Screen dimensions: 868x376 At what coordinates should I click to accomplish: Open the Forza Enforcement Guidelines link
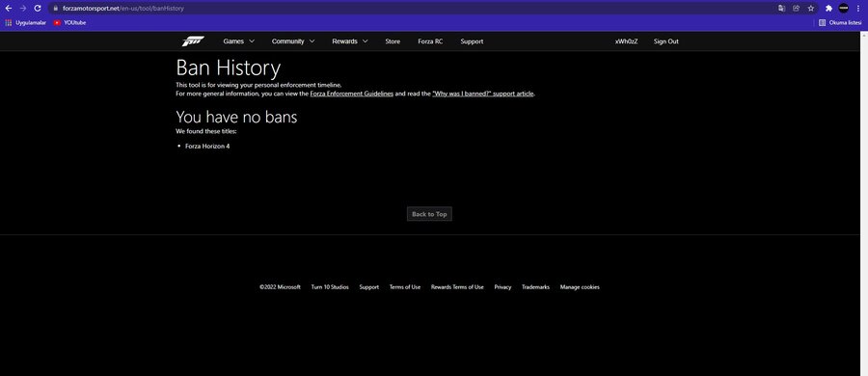tap(351, 94)
